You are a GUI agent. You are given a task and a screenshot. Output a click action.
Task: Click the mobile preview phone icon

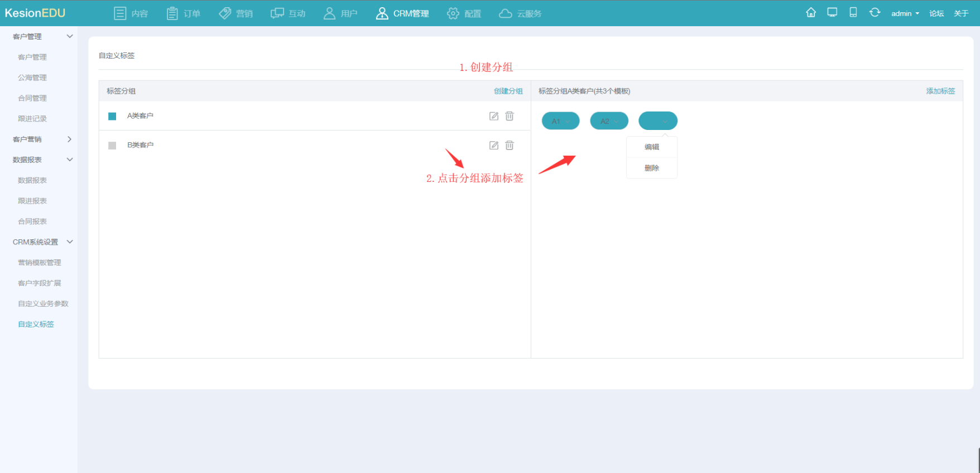click(853, 12)
